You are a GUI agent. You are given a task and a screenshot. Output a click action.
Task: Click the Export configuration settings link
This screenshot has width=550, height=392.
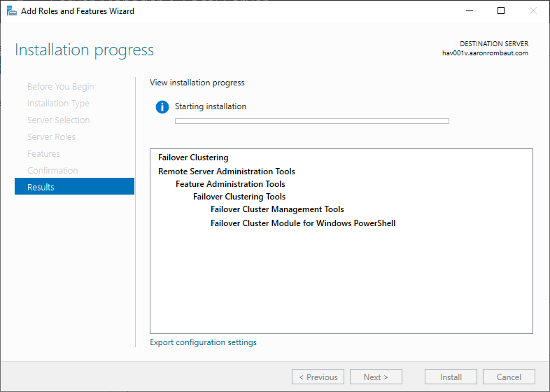pos(203,342)
